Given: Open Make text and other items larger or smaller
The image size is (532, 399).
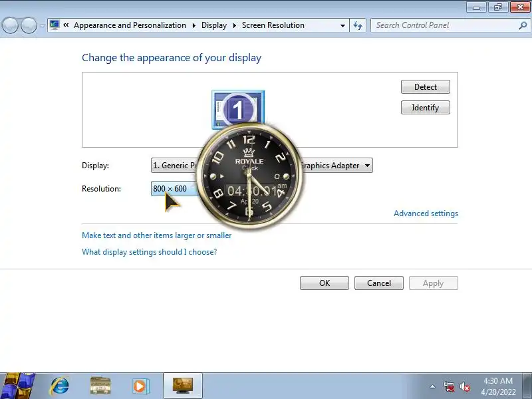Looking at the screenshot, I should [156, 235].
